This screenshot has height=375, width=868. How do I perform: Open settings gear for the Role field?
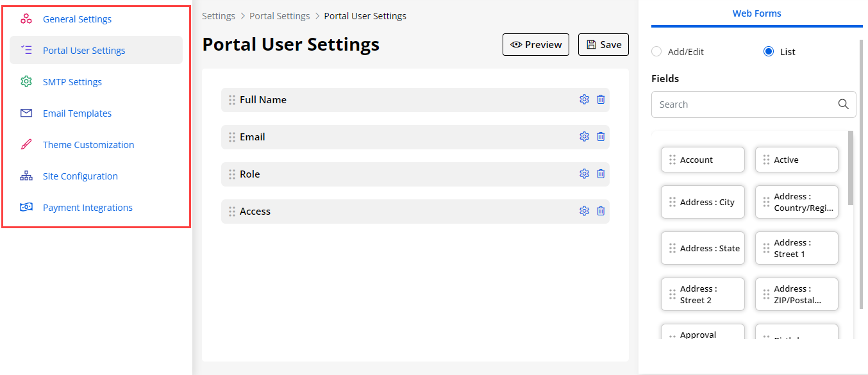click(x=584, y=174)
